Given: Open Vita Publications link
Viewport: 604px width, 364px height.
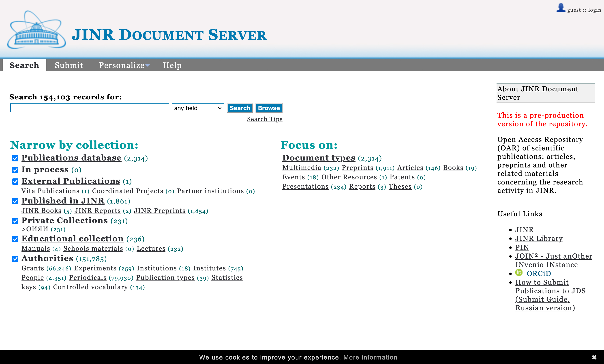Looking at the screenshot, I should (50, 191).
